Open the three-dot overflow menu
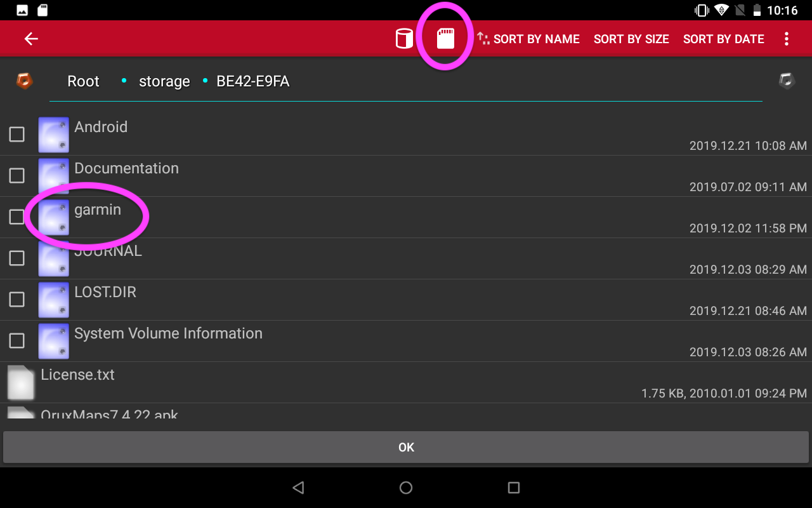Image resolution: width=812 pixels, height=508 pixels. 787,39
